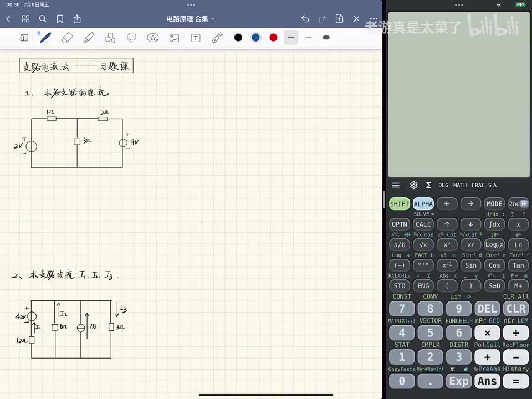Select the Text box tool
Viewport: 532px width, 399px height.
point(196,38)
